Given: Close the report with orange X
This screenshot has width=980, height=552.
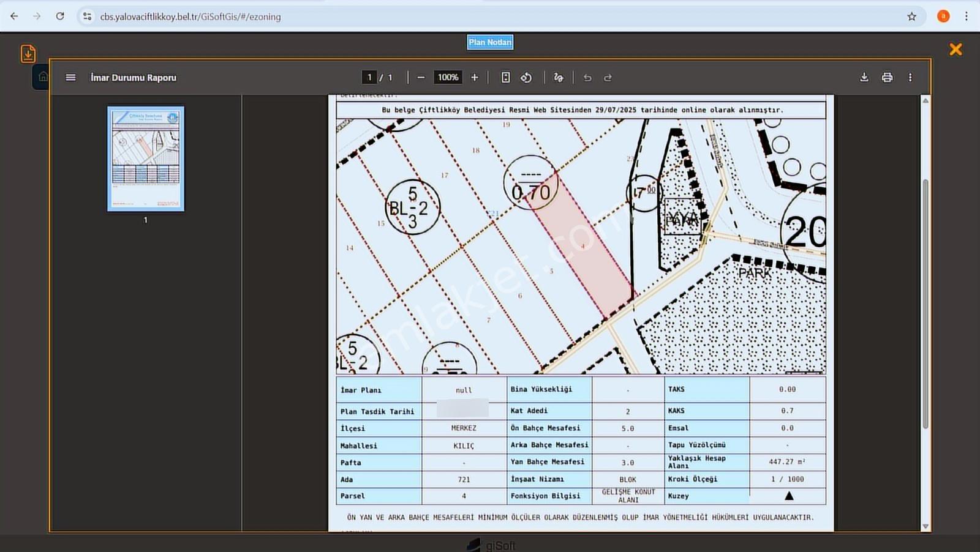Looking at the screenshot, I should pyautogui.click(x=956, y=50).
